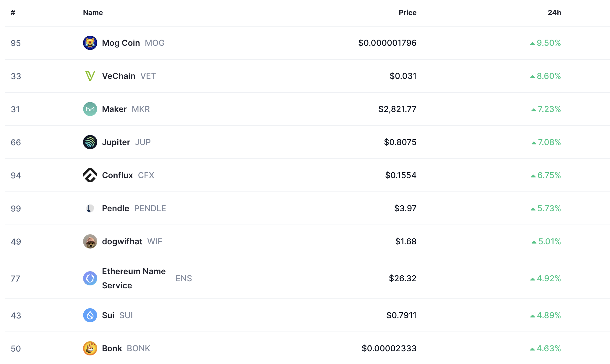Click the Jupiter coin logo icon

(90, 142)
